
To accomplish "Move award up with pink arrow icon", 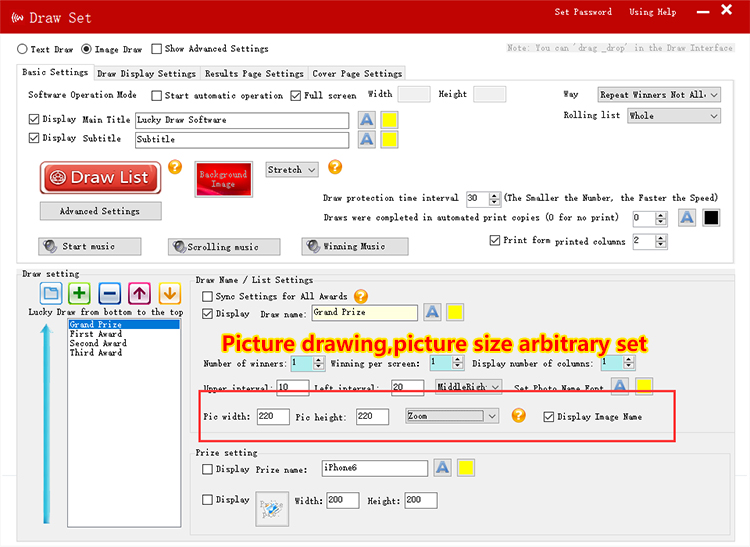I will coord(140,294).
